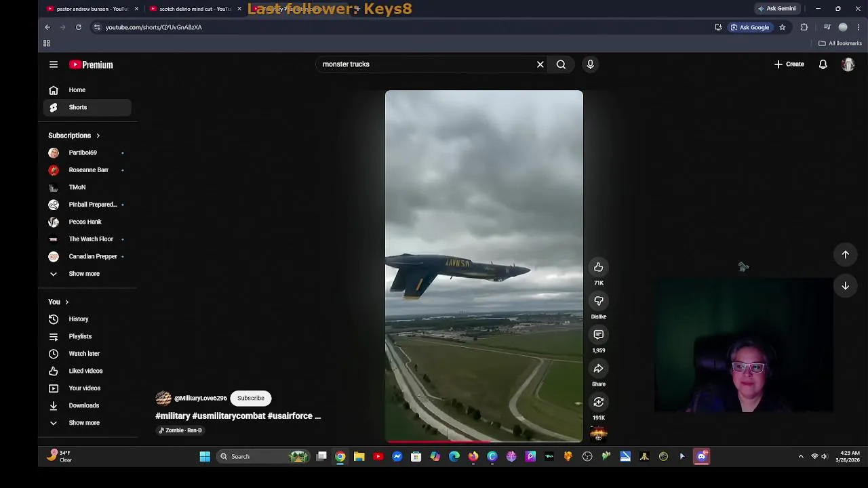Open File Explorer from the taskbar

[359, 457]
